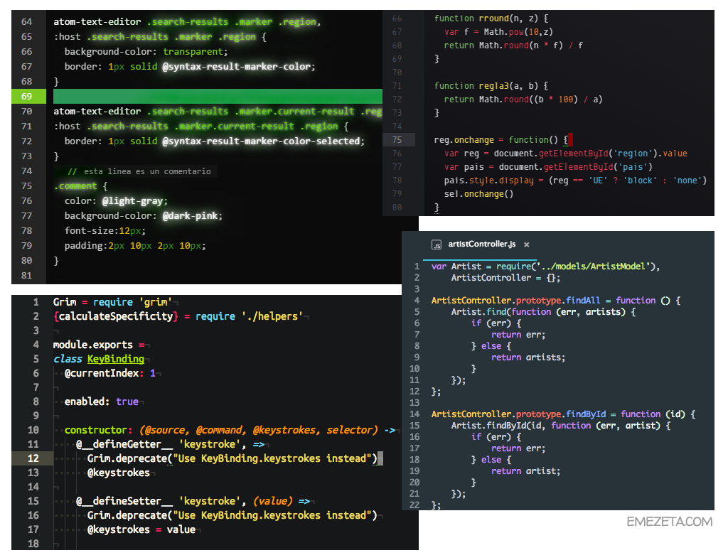Image resolution: width=728 pixels, height=560 pixels.
Task: Click the JS file icon beside artistController.js
Action: pyautogui.click(x=436, y=244)
